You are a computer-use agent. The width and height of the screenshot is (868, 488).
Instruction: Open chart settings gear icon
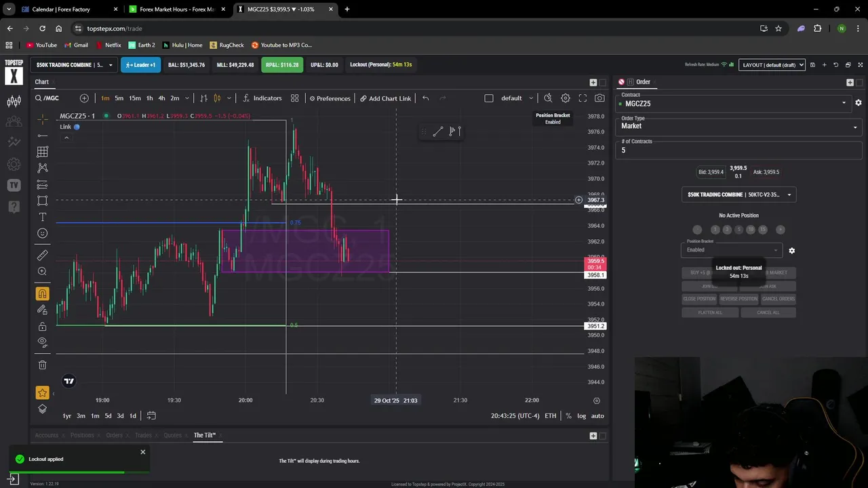[566, 98]
